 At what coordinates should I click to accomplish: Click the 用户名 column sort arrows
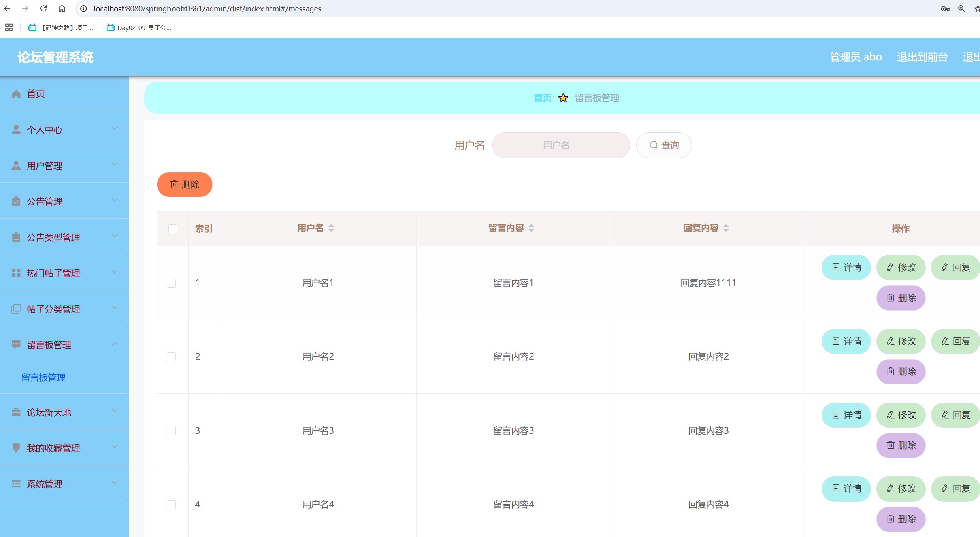tap(331, 228)
